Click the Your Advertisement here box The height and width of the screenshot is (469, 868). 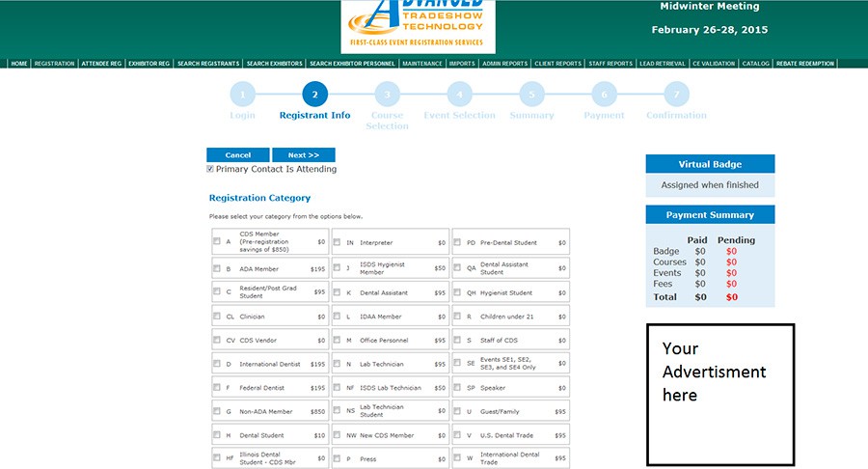coord(719,395)
